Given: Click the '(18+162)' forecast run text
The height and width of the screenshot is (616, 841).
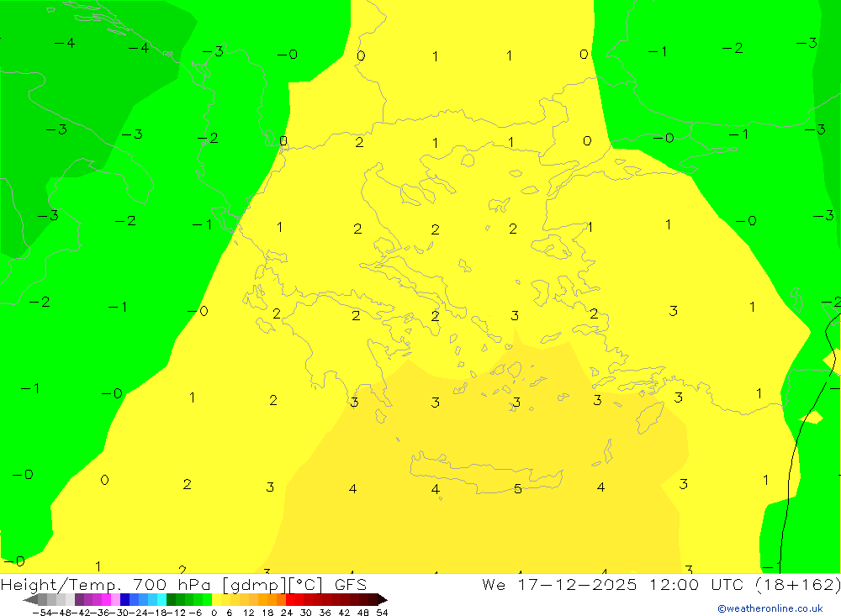Looking at the screenshot, I should 798,584.
